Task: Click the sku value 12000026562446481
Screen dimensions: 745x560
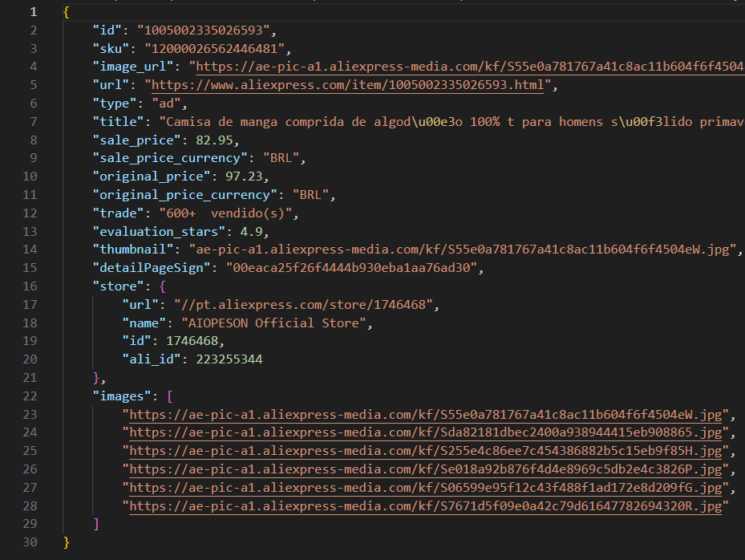Action: click(x=214, y=48)
